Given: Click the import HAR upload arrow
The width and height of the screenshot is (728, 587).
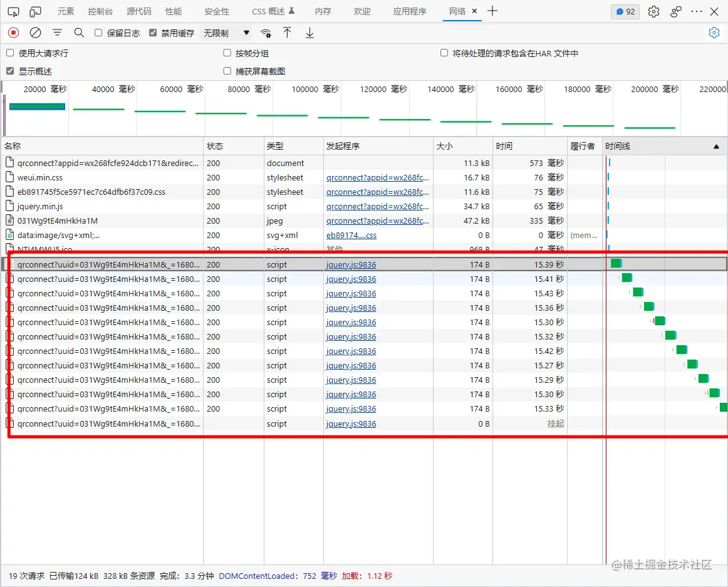Looking at the screenshot, I should [288, 33].
